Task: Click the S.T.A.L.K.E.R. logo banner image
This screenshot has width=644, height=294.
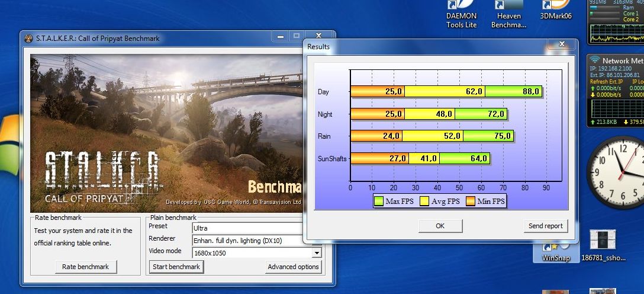Action: click(x=166, y=133)
